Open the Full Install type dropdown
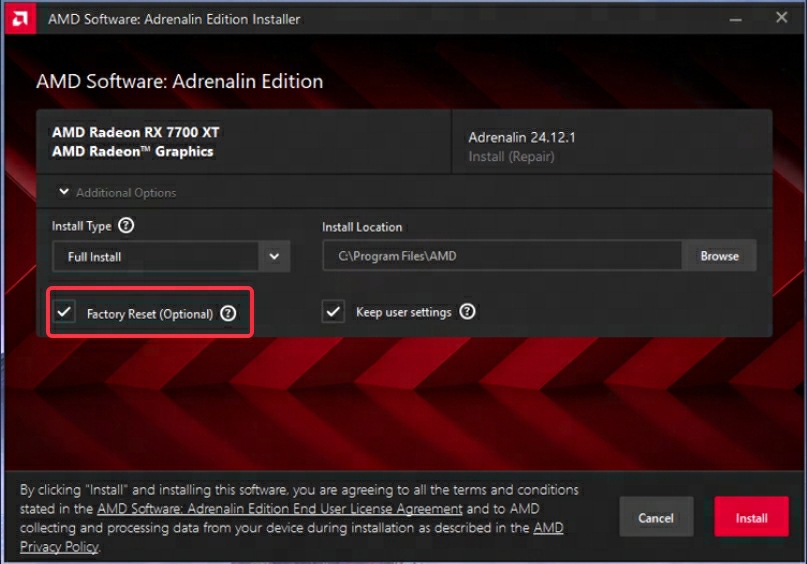The height and width of the screenshot is (564, 807). pyautogui.click(x=171, y=256)
